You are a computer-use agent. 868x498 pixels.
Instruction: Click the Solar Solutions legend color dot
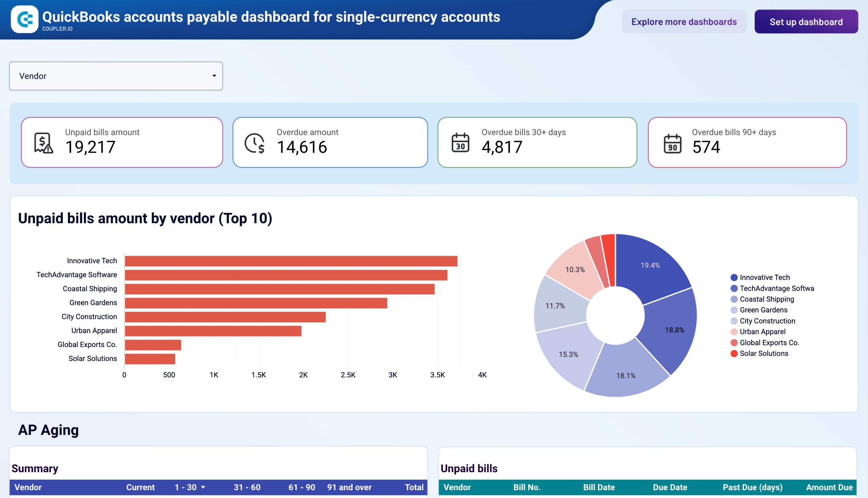(x=734, y=353)
